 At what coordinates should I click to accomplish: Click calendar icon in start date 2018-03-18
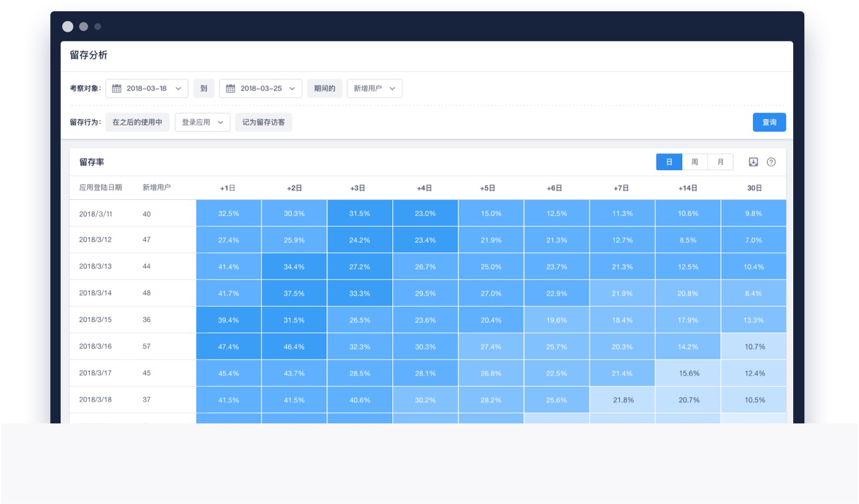tap(117, 88)
